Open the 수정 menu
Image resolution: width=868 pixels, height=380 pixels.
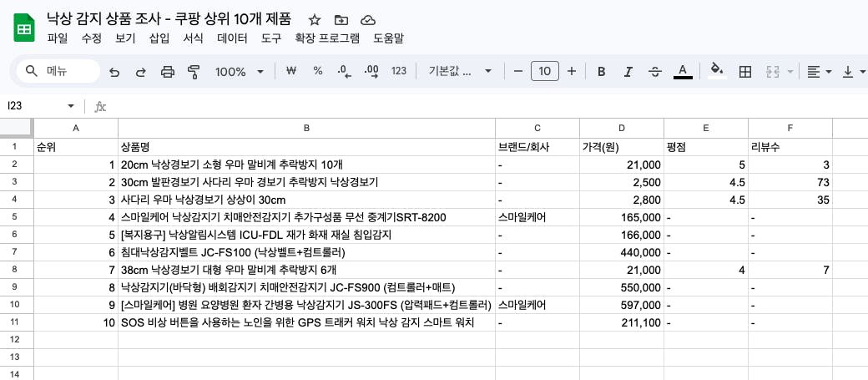[x=91, y=38]
